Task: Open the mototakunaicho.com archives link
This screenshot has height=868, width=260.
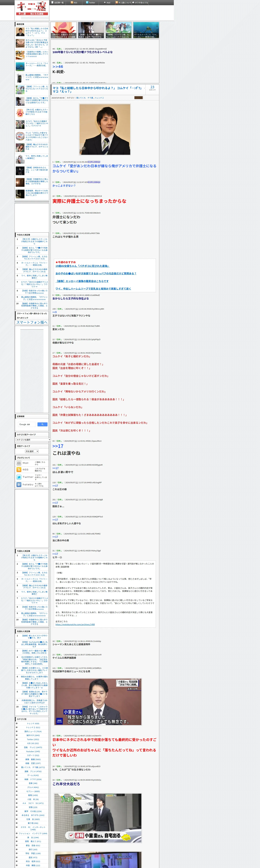Action: coord(75,624)
